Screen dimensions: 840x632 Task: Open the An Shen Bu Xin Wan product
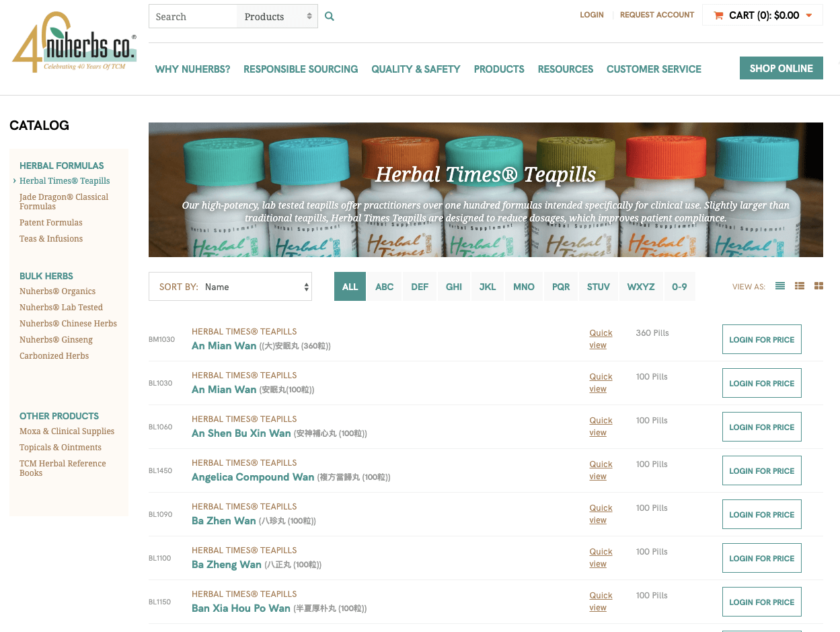coord(241,433)
